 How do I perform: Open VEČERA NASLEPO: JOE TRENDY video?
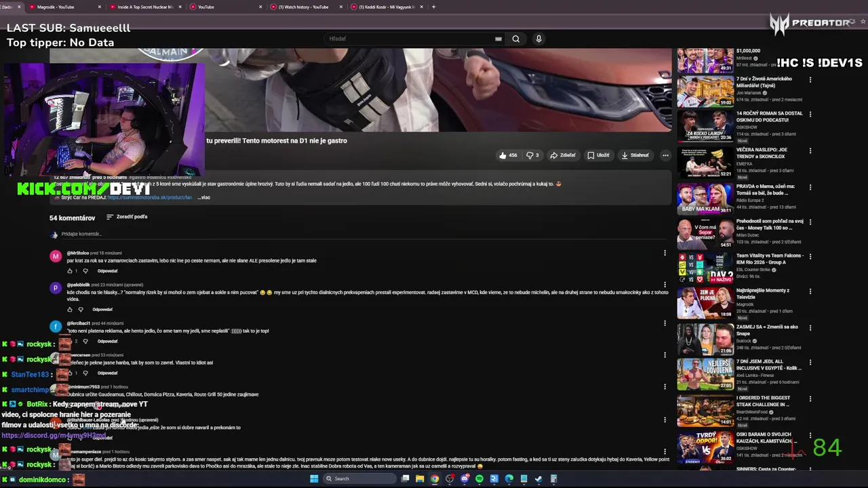(x=705, y=162)
